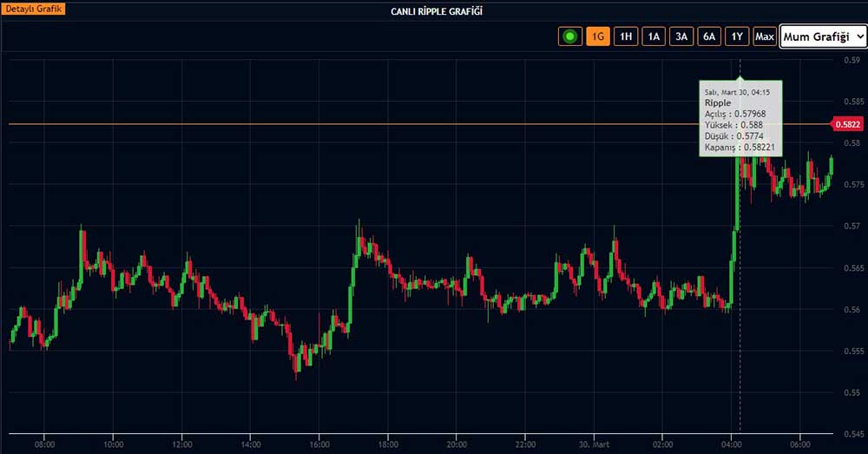Click the Kapanış : 0.58221 tooltip value
This screenshot has height=454, width=868.
click(740, 148)
